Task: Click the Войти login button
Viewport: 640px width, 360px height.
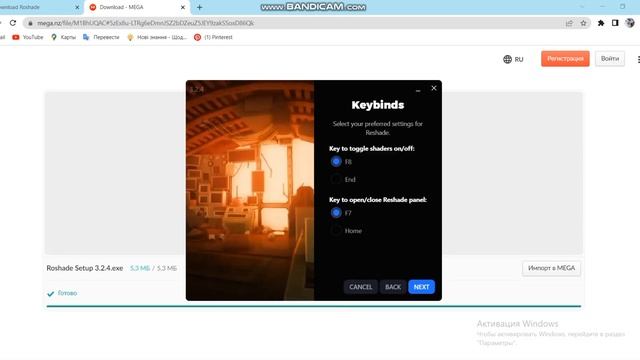Action: tap(610, 59)
